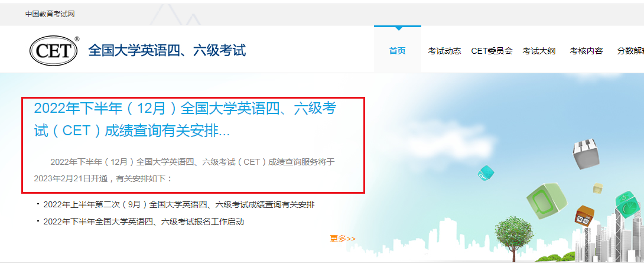Click the small teal cube in the banner
This screenshot has height=277, width=644.
pyautogui.click(x=486, y=173)
